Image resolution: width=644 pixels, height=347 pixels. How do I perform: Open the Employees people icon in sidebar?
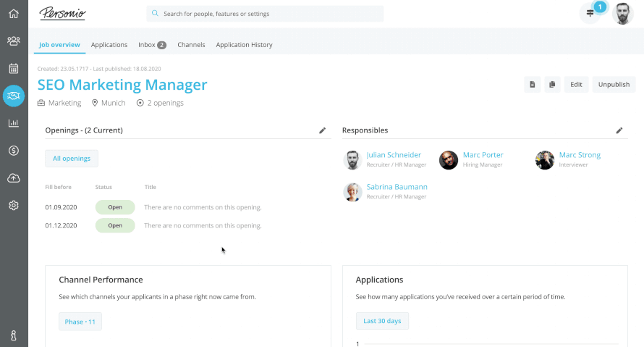(13, 41)
